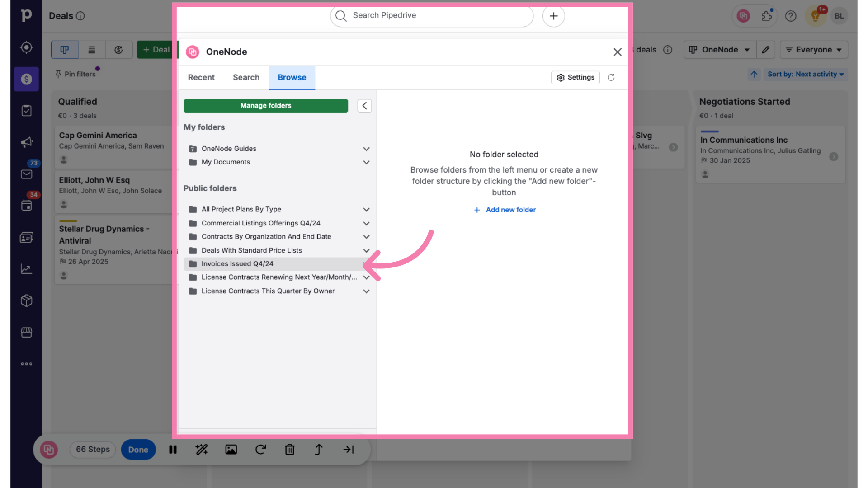Switch to forecast view of deals
Image resolution: width=868 pixels, height=488 pixels.
point(119,50)
